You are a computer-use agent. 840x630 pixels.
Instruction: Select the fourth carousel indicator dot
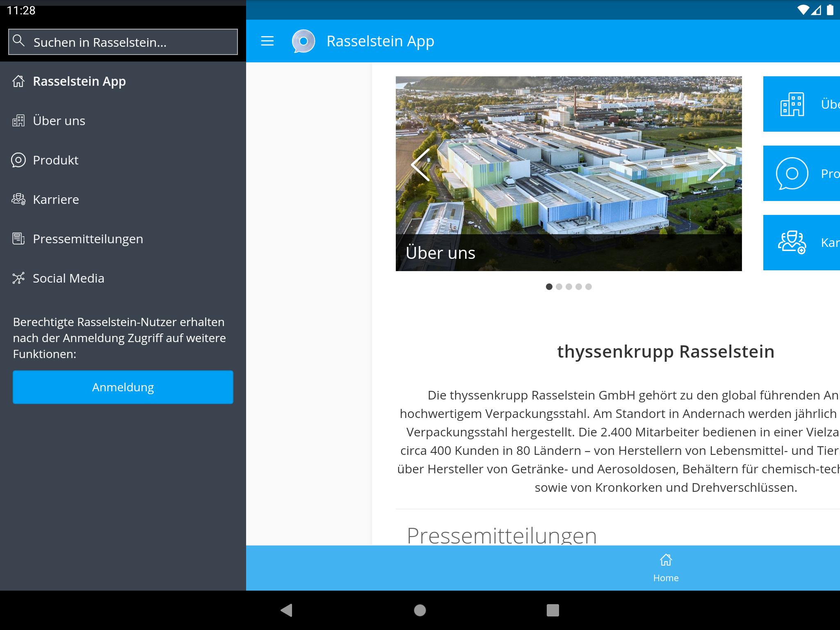click(579, 287)
